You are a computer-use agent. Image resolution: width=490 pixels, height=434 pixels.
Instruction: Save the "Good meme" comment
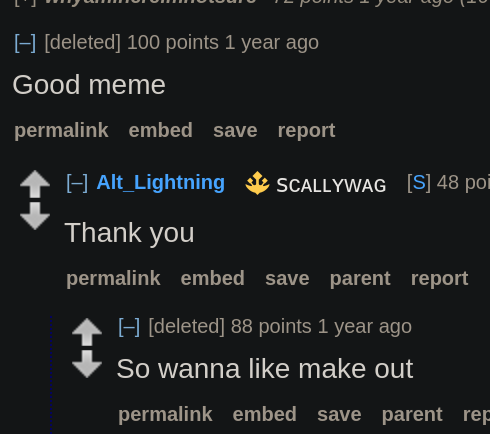235,130
